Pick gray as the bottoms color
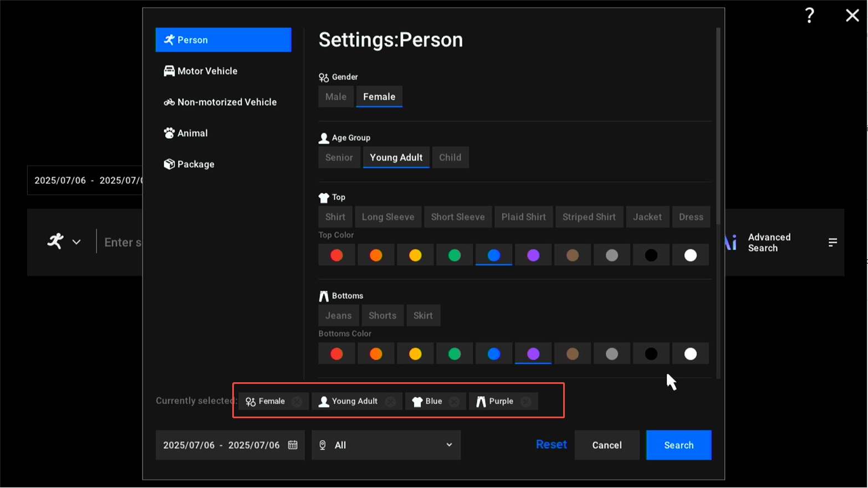The image size is (868, 488). click(612, 354)
